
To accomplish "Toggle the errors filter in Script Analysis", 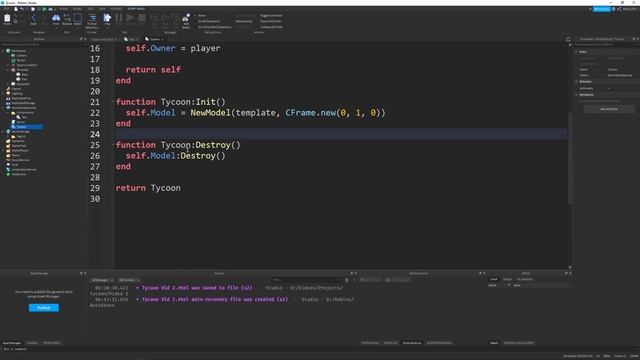I will (371, 280).
